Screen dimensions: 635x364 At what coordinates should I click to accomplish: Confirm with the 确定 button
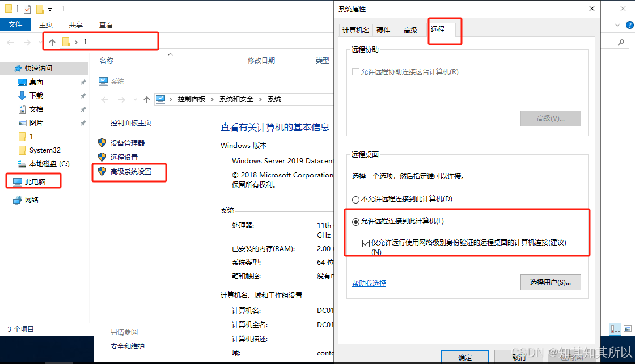tap(464, 357)
